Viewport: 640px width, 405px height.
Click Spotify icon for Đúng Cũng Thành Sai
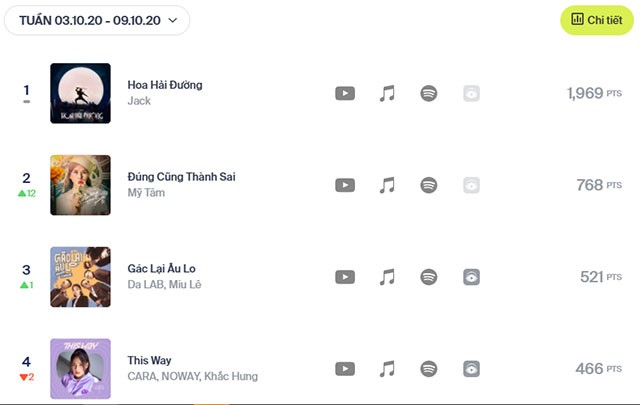click(429, 185)
